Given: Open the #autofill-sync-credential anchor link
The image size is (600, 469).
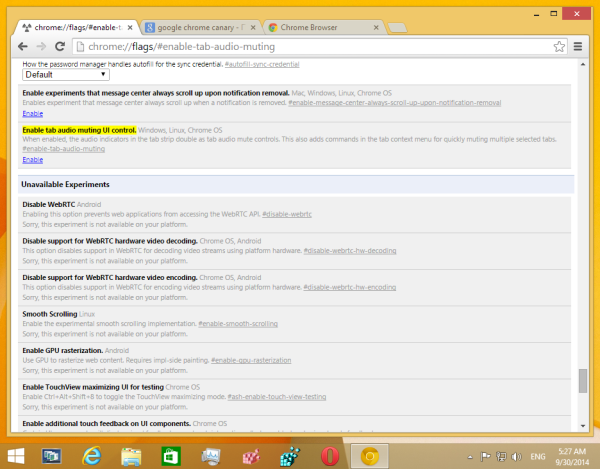Looking at the screenshot, I should pos(262,64).
